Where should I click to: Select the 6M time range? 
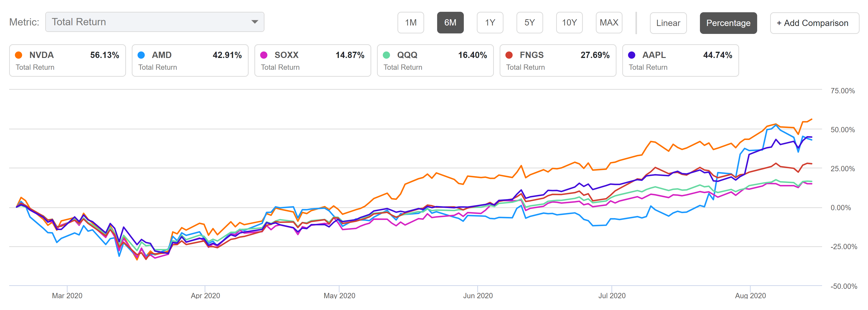(450, 23)
